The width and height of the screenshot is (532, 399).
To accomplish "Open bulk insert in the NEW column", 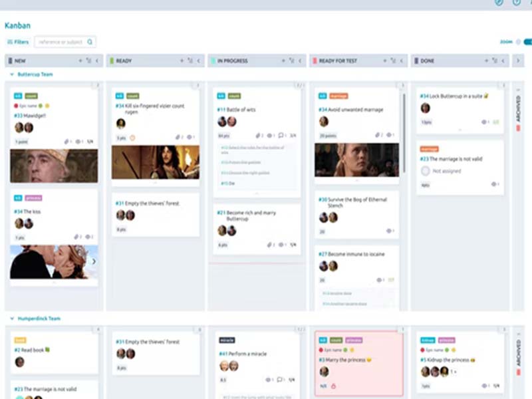I will coord(89,61).
